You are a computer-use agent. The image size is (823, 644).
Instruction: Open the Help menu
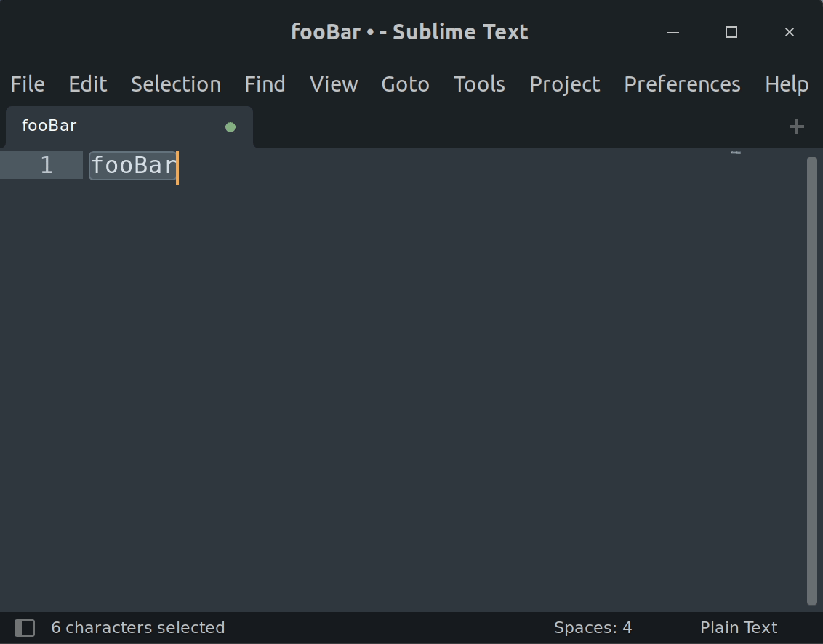pos(787,84)
